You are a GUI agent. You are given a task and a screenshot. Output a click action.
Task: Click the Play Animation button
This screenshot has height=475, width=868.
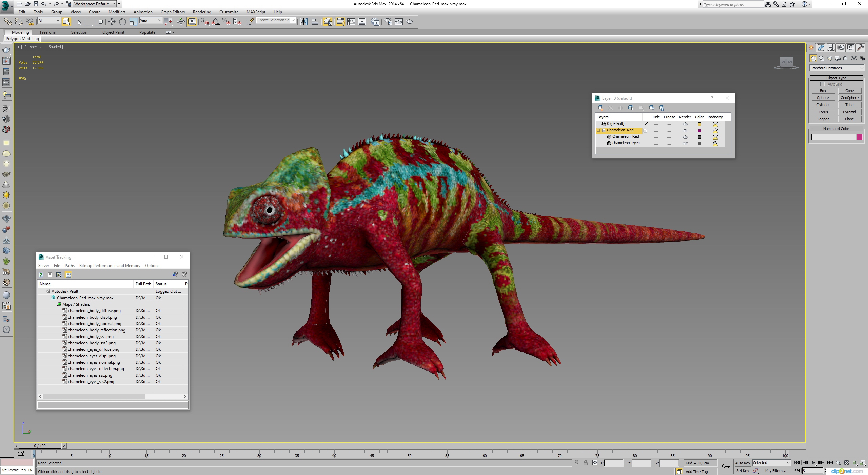(813, 463)
